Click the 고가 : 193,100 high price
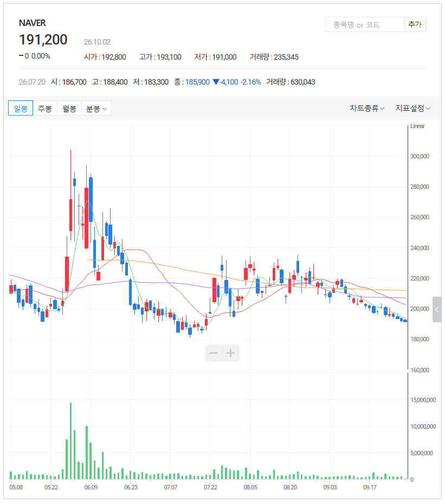This screenshot has width=445, height=504. [x=160, y=57]
